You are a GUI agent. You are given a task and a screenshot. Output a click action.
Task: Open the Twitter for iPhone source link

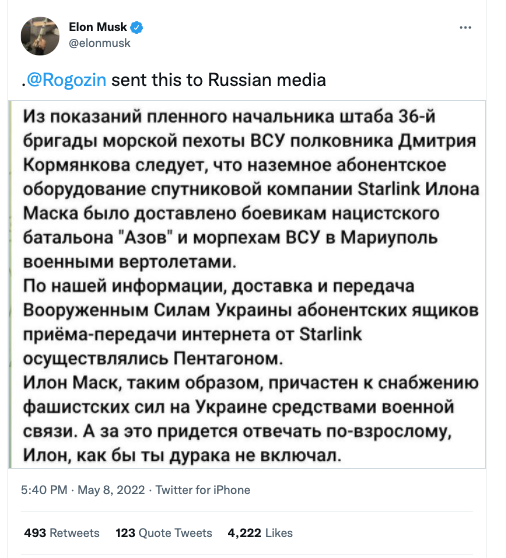(x=203, y=490)
